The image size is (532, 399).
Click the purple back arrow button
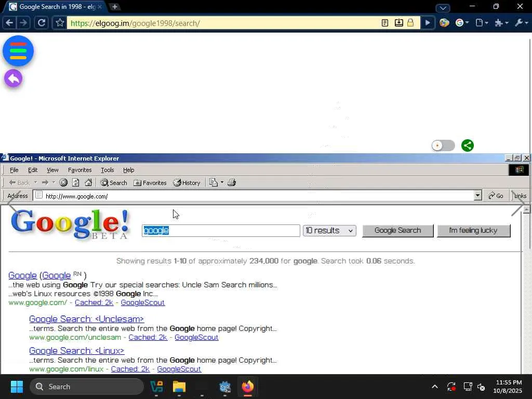13,78
